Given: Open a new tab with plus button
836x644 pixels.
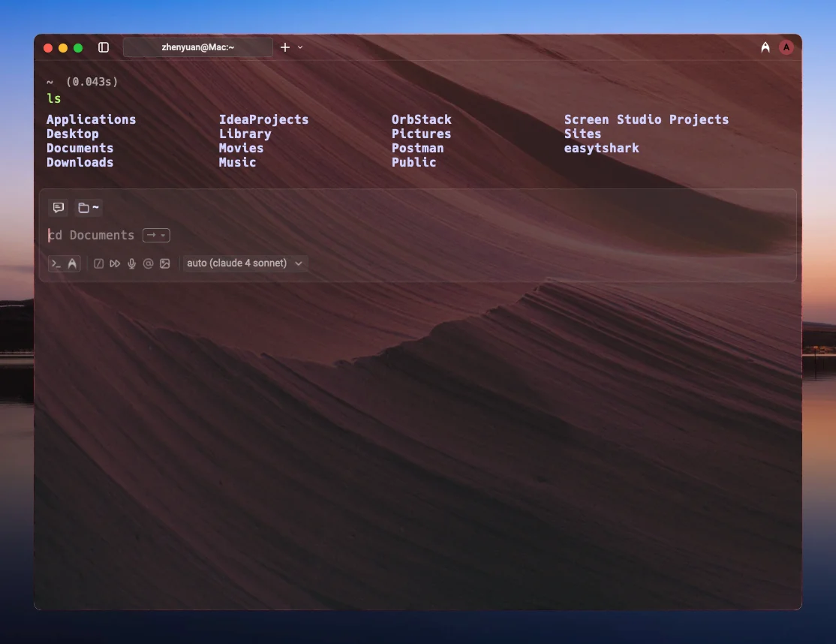Looking at the screenshot, I should (285, 47).
